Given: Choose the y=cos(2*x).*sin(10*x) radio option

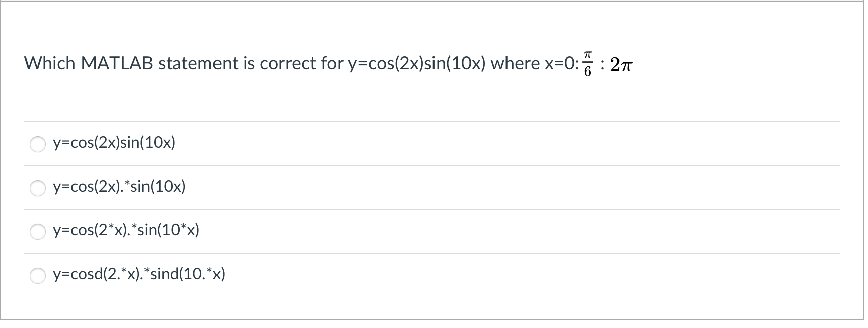Looking at the screenshot, I should tap(38, 232).
